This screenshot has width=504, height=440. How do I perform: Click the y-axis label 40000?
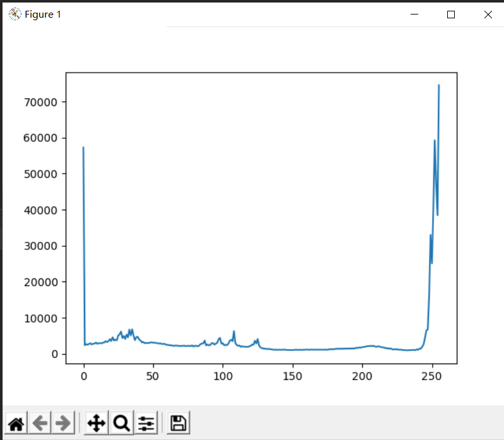coord(40,210)
